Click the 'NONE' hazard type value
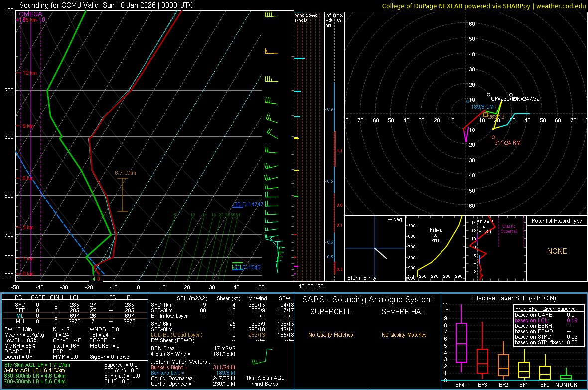 click(x=557, y=251)
